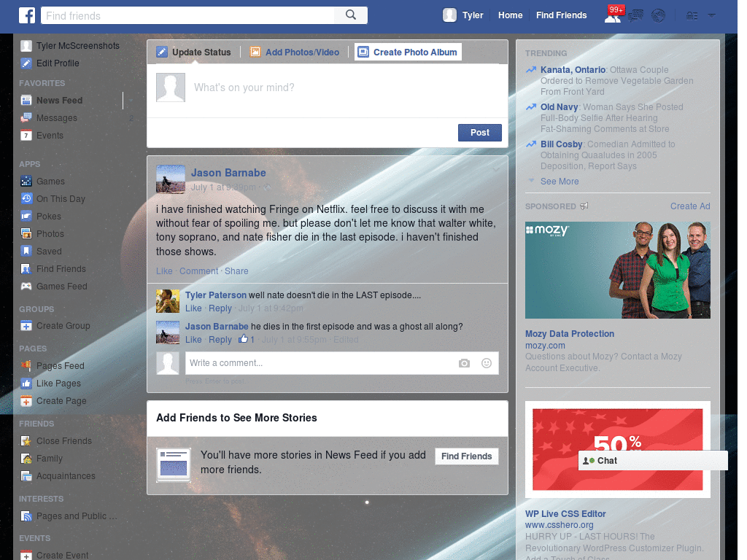Click the Facebook logo icon
Viewport: 747px width, 560px height.
pyautogui.click(x=27, y=15)
